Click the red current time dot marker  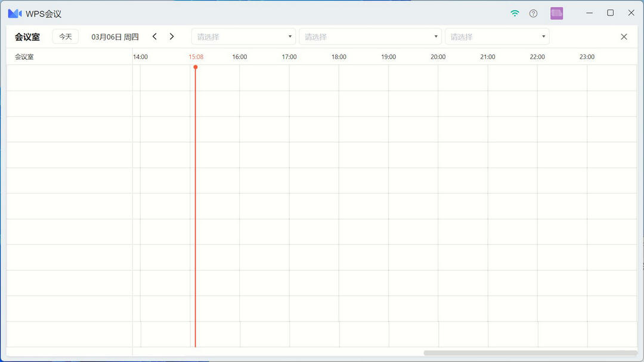click(196, 67)
